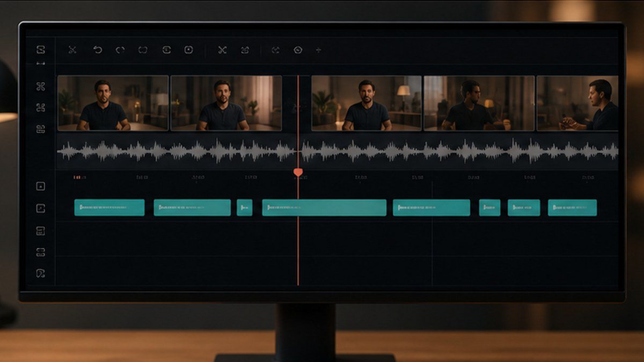644x362 pixels.
Task: Click the dim icon left of the circular icon
Action: coord(275,50)
